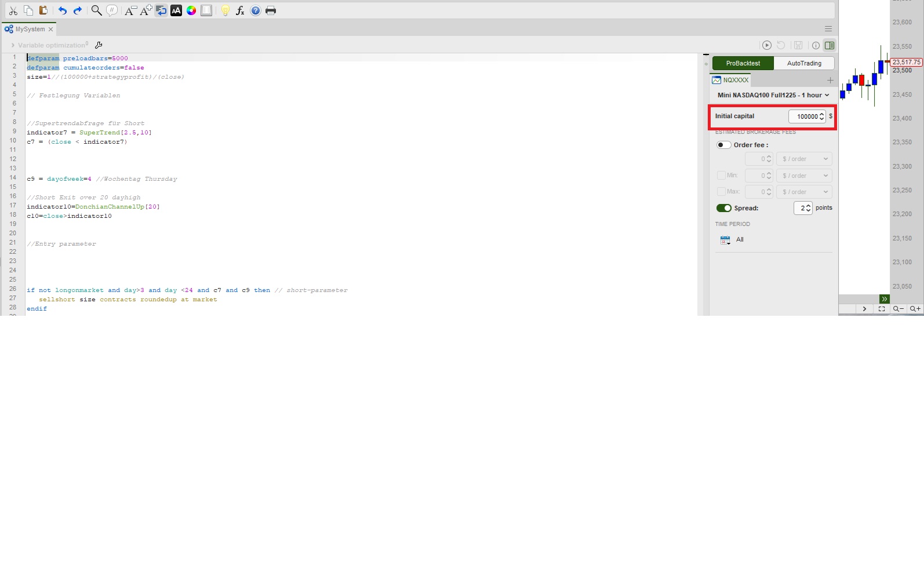This screenshot has height=587, width=924.
Task: Undo the last edit
Action: coord(62,10)
